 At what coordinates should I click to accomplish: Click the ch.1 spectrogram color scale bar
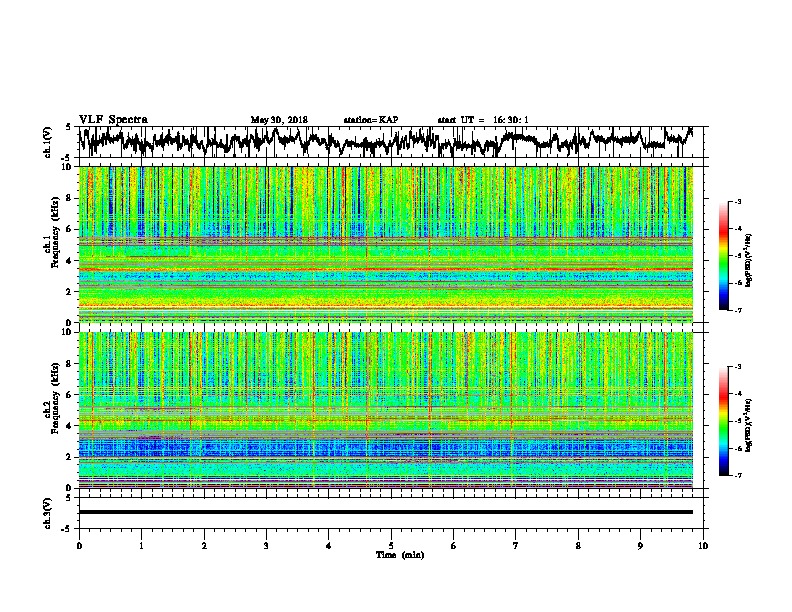[724, 256]
